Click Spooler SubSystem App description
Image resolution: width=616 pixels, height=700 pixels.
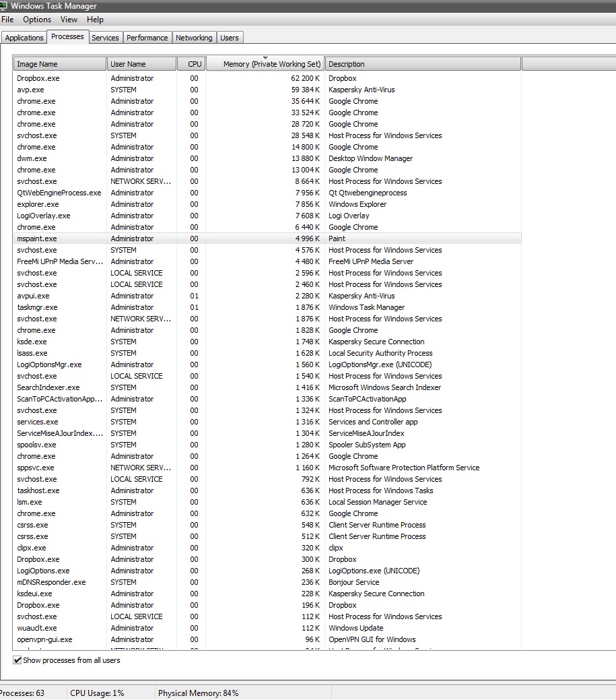[367, 445]
